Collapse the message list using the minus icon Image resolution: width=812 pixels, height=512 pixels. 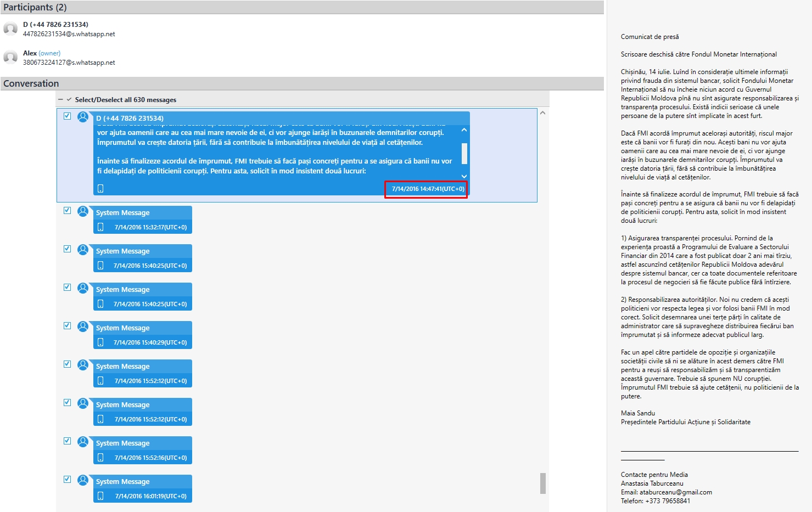click(61, 100)
